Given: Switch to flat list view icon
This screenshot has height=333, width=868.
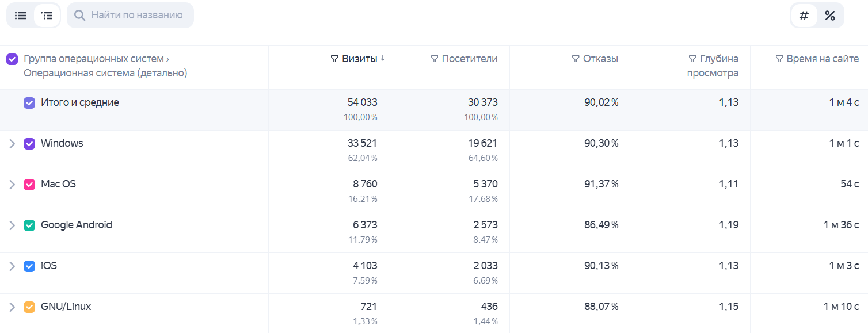Looking at the screenshot, I should tap(21, 16).
